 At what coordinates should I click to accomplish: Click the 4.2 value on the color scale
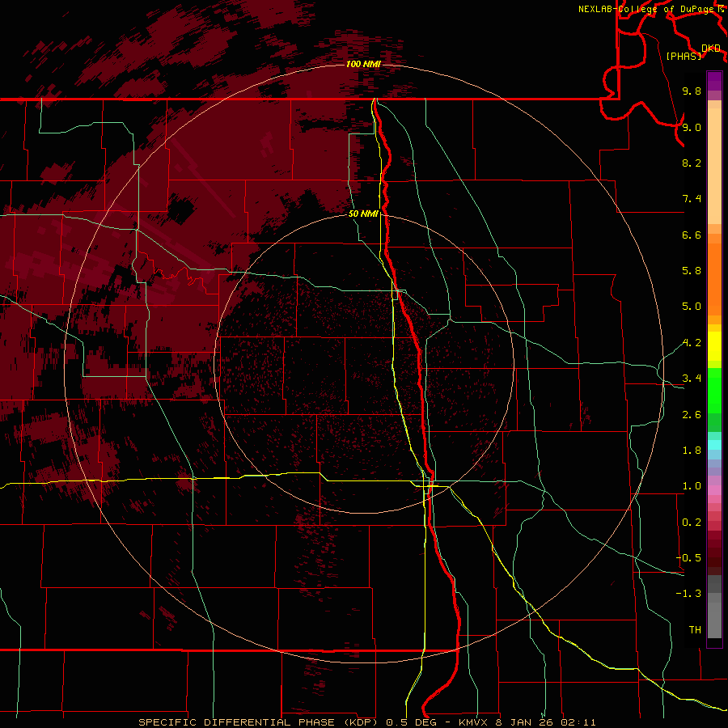point(692,343)
